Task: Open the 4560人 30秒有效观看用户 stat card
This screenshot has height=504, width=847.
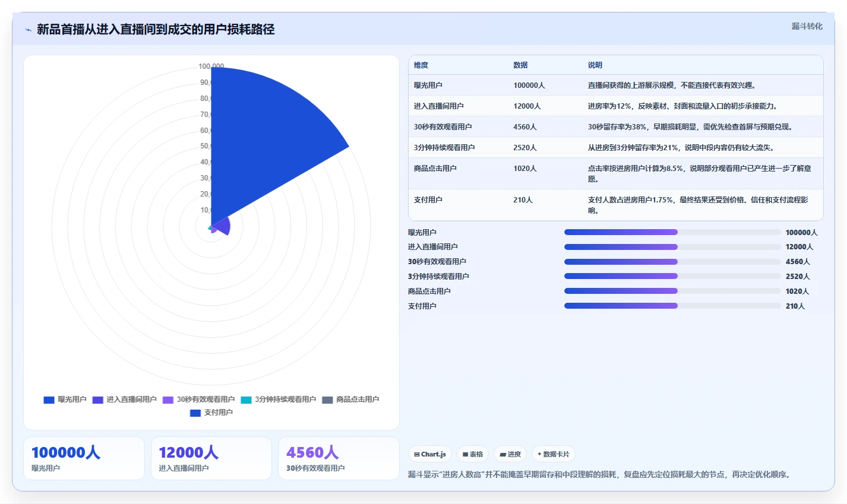Action: [339, 458]
